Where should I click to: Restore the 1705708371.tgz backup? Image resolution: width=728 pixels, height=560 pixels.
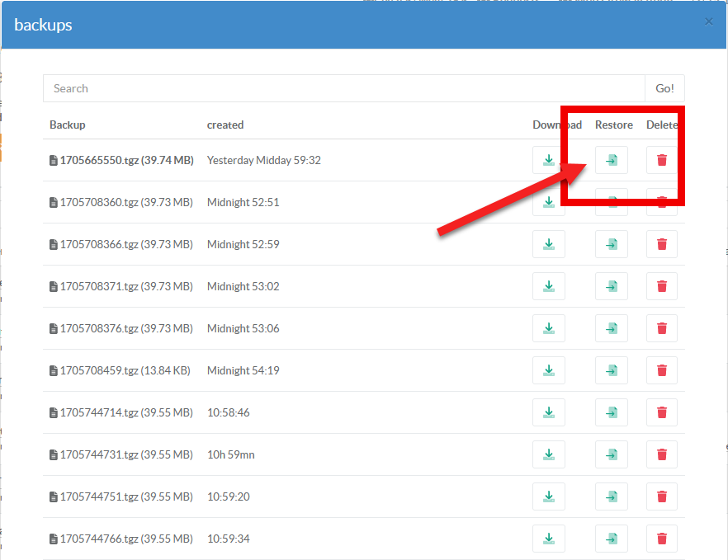pyautogui.click(x=611, y=286)
